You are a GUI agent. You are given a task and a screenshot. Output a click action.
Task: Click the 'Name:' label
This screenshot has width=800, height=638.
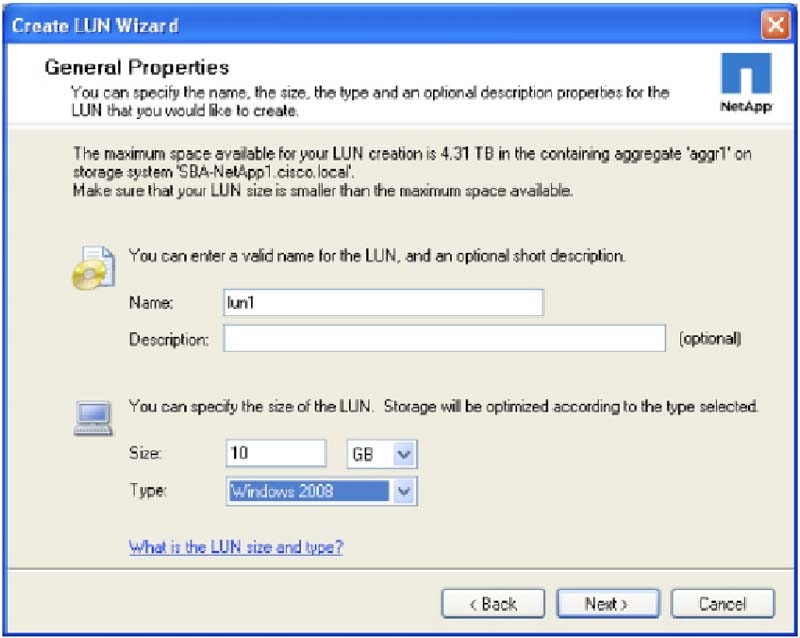[x=151, y=302]
